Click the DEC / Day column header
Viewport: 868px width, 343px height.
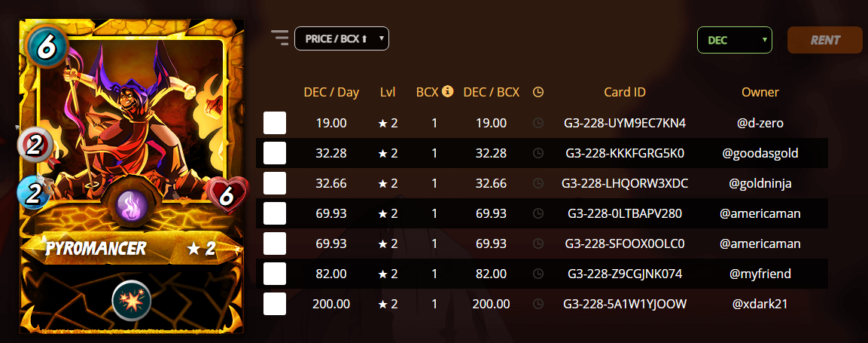(331, 93)
